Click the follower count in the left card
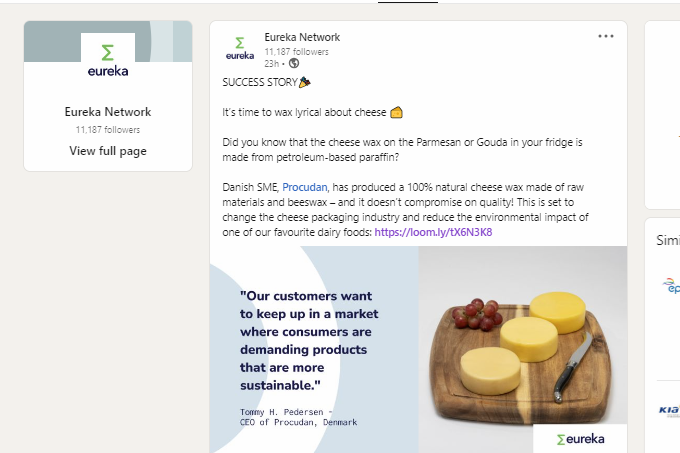The image size is (680, 453). [x=108, y=130]
